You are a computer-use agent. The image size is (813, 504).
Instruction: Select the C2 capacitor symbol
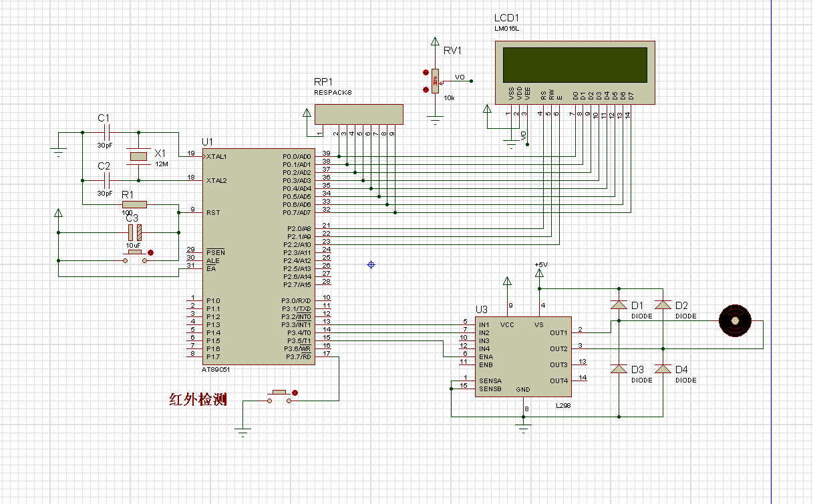point(106,180)
